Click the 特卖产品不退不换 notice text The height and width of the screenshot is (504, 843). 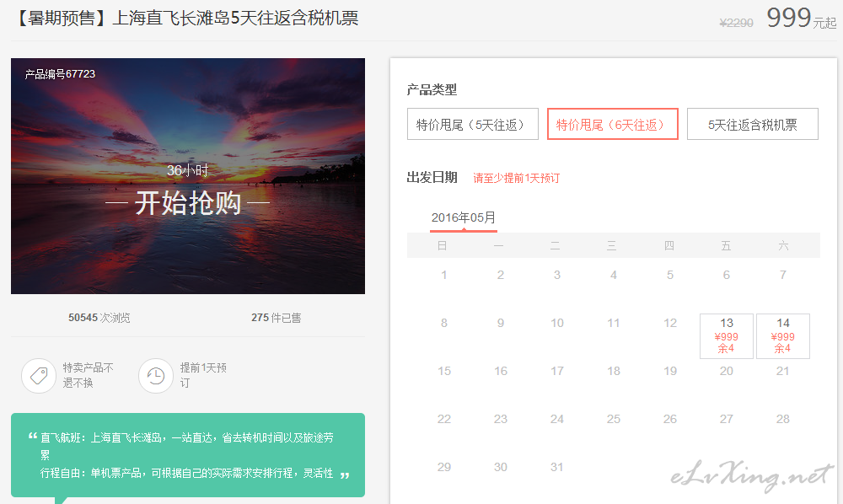[x=89, y=375]
